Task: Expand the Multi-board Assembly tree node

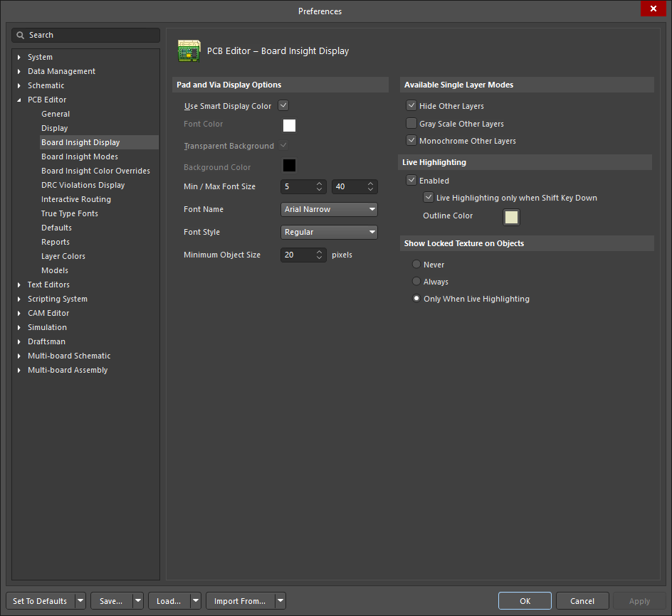Action: [19, 370]
